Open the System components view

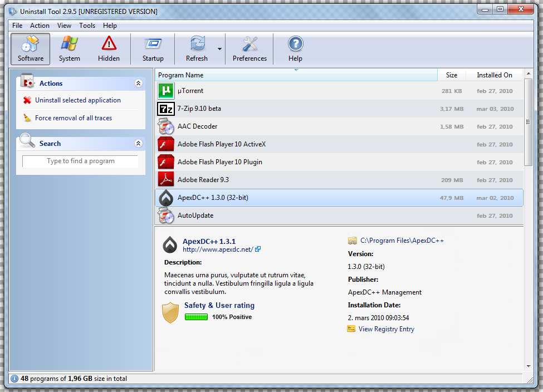(69, 49)
